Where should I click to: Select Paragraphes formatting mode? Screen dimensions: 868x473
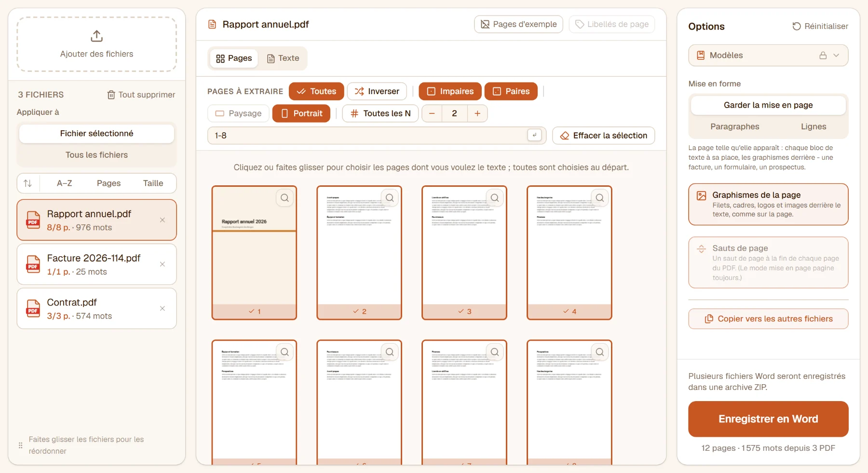coord(734,126)
